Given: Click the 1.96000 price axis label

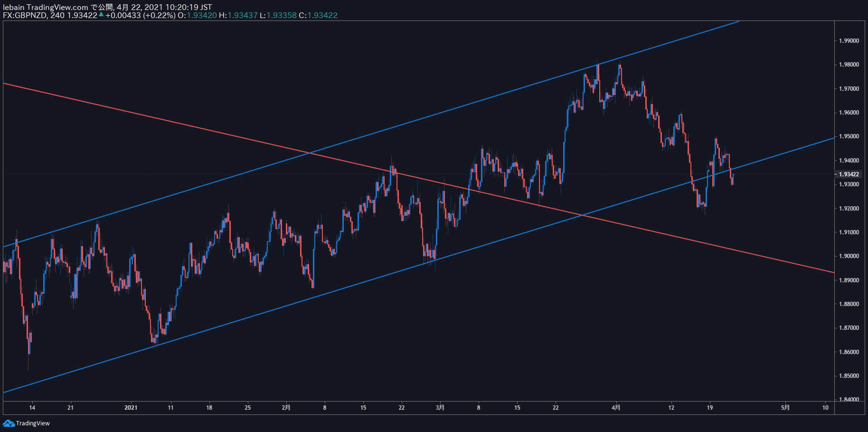Looking at the screenshot, I should tap(849, 113).
